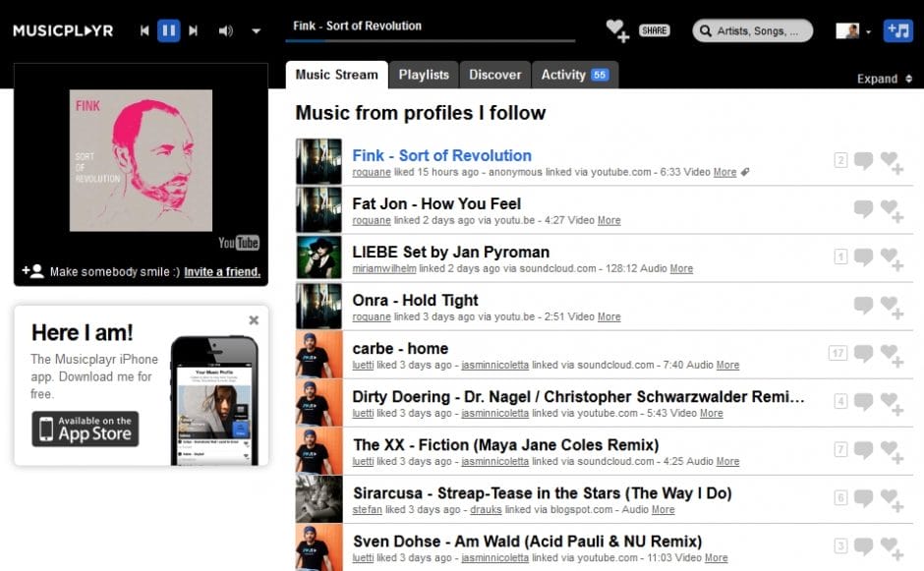The width and height of the screenshot is (924, 571).
Task: Like Sirarcusa - Streap-Tease in the Stars
Action: [892, 500]
